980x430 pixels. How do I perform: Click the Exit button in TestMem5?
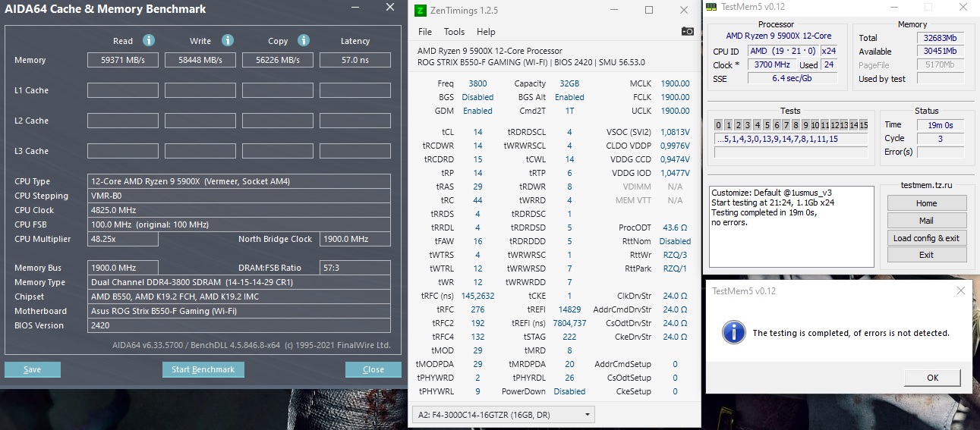(x=927, y=255)
